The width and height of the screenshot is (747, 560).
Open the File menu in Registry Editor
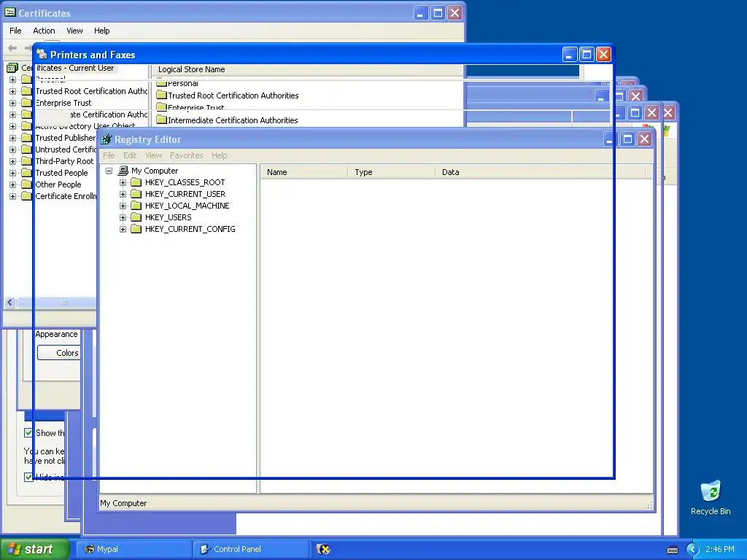click(x=109, y=155)
